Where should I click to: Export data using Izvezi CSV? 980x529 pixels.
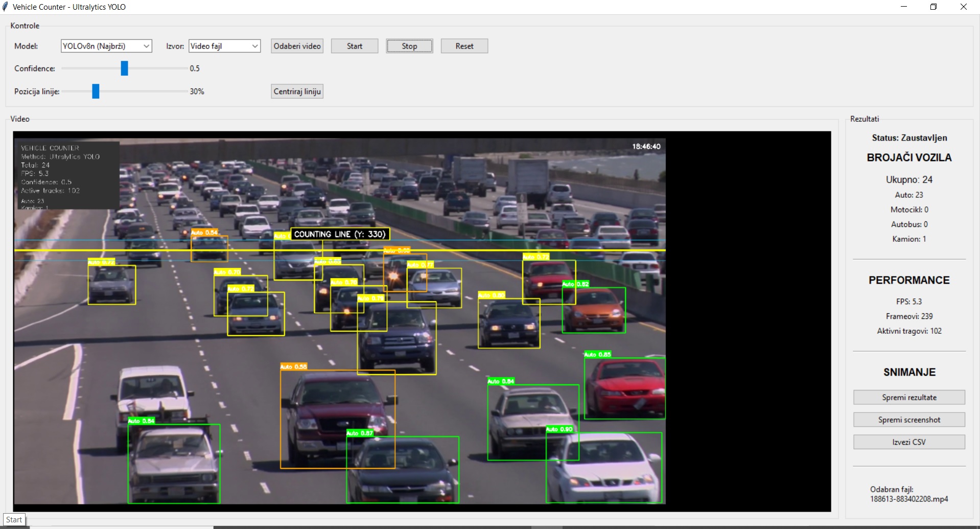tap(909, 442)
